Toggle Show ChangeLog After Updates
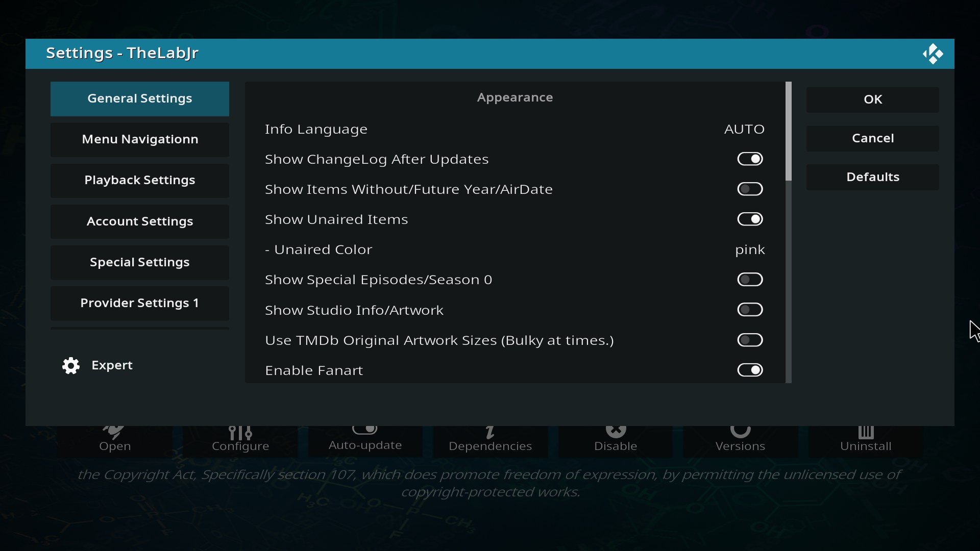Screen dimensions: 980x551 750,159
